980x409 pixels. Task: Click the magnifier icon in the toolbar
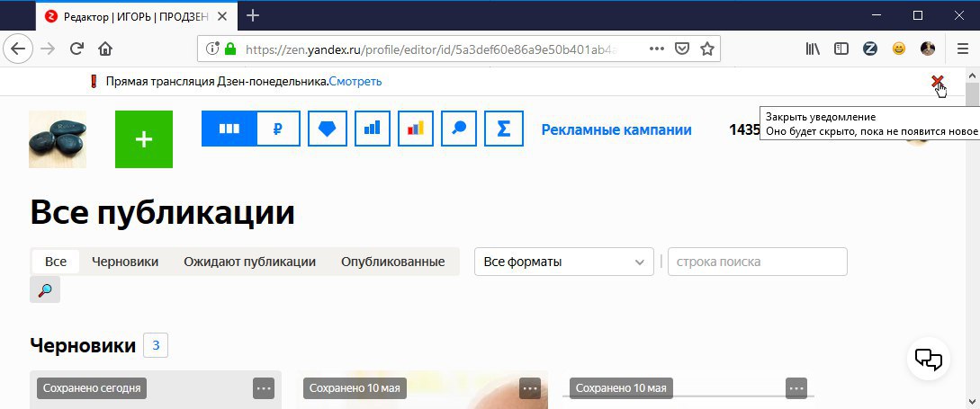(459, 129)
